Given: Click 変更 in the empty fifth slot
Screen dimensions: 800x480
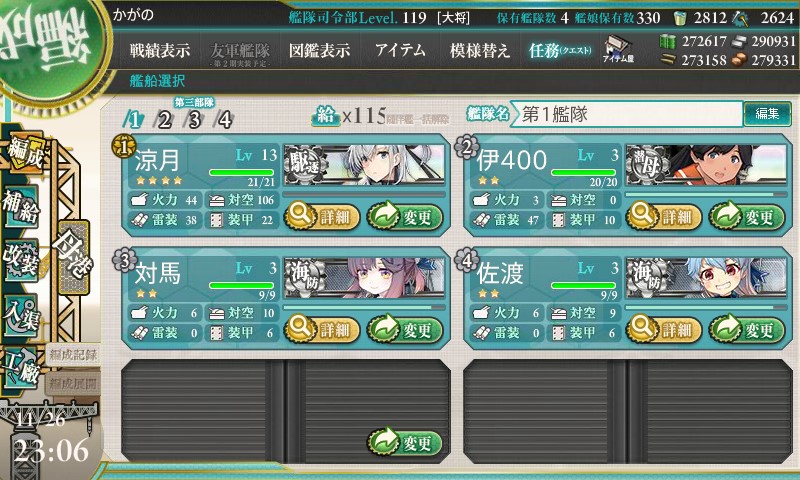Looking at the screenshot, I should pos(405,442).
